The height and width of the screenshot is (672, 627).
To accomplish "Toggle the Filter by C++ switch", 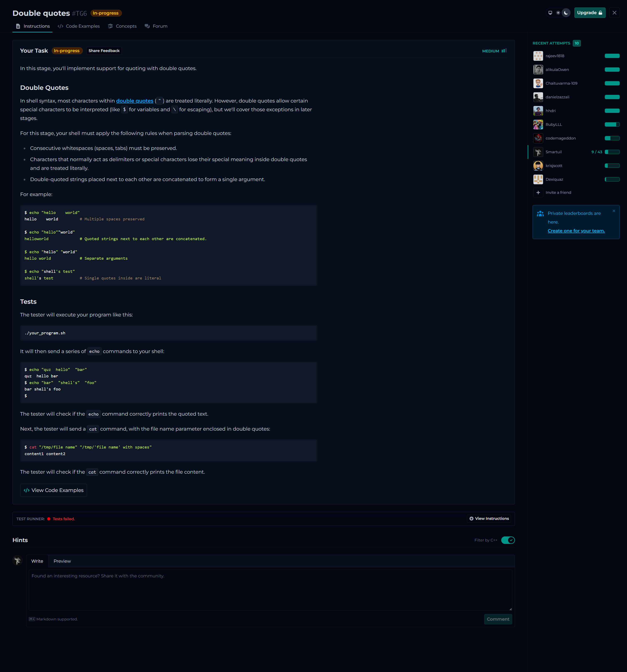I will click(508, 540).
